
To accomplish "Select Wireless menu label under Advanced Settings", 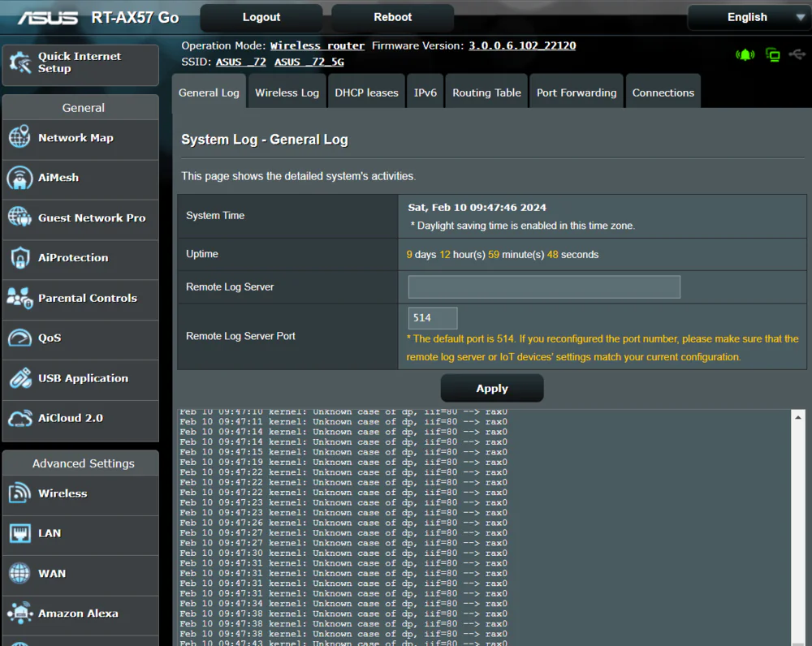I will click(63, 493).
